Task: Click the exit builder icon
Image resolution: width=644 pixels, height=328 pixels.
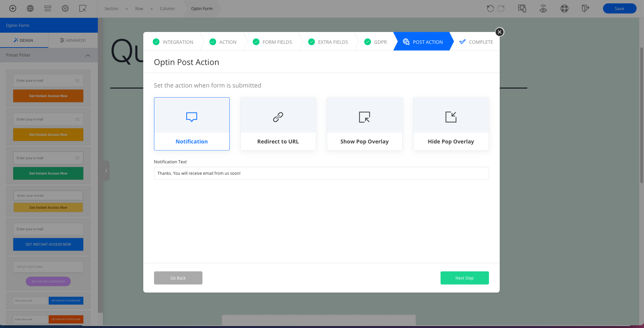Action: pyautogui.click(x=585, y=8)
